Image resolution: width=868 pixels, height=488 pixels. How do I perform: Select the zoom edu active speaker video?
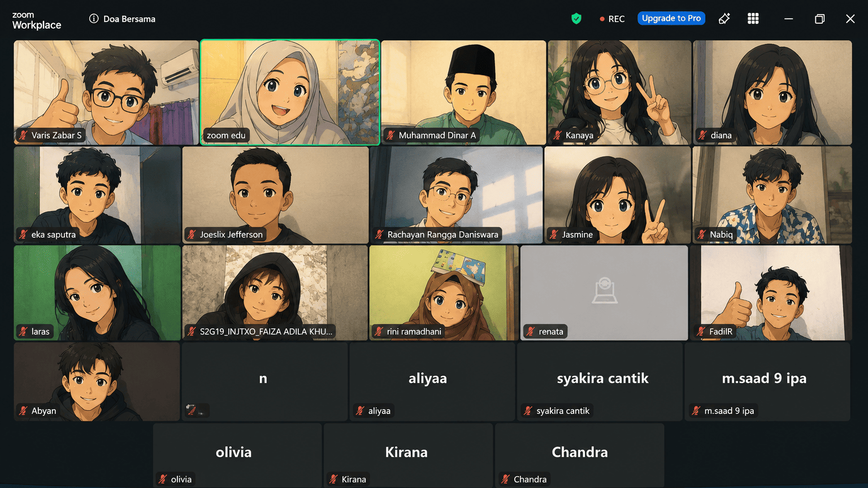tap(290, 93)
